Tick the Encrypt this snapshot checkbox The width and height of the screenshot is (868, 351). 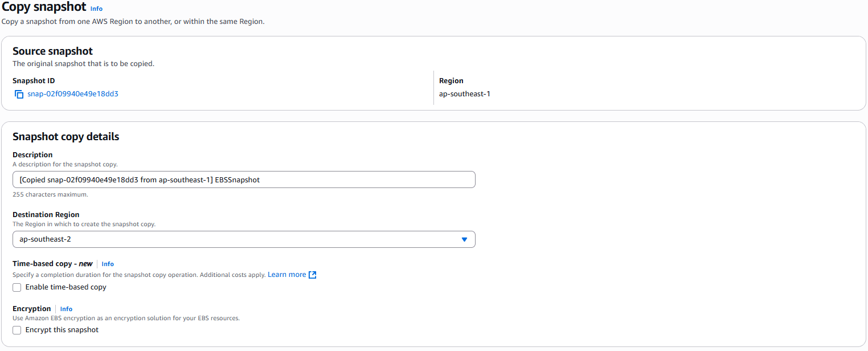click(x=17, y=330)
